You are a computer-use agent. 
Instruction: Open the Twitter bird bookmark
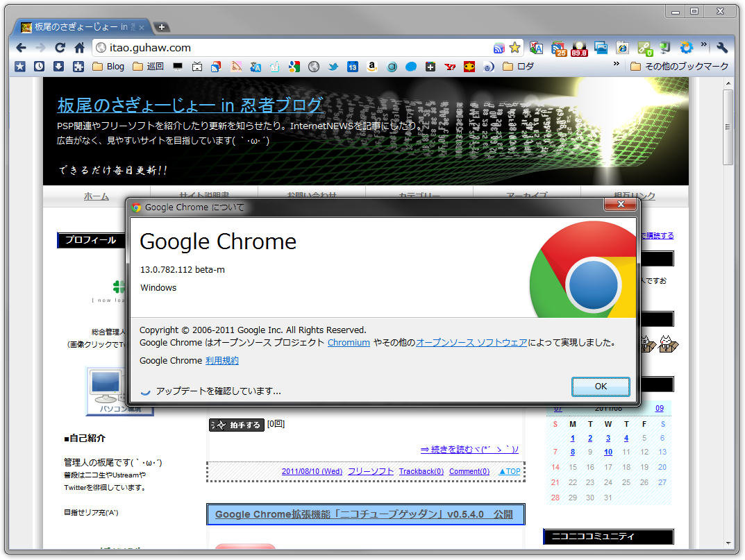333,67
